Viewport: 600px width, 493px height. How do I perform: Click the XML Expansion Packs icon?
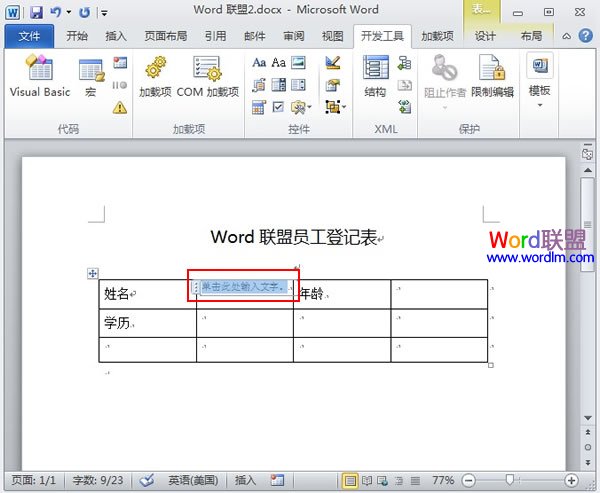tap(404, 107)
